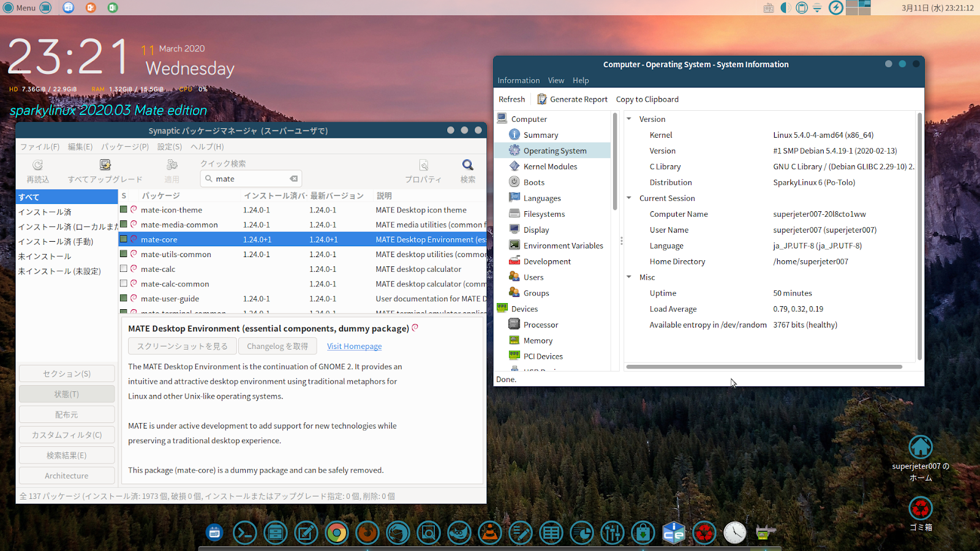Toggle the mate-icon-theme status checkbox

pos(124,209)
